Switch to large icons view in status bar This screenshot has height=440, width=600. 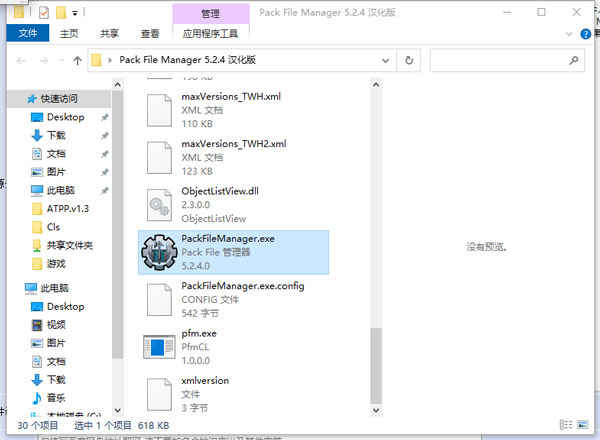click(x=582, y=425)
